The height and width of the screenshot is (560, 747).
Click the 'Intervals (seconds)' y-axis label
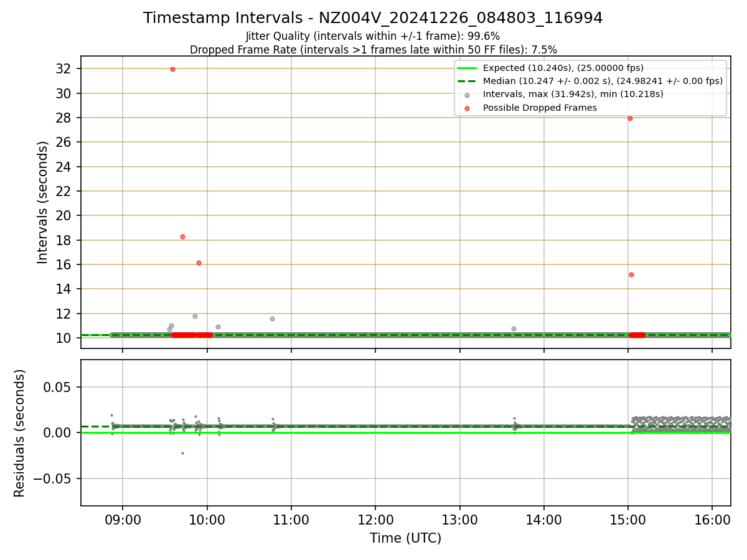tap(42, 202)
